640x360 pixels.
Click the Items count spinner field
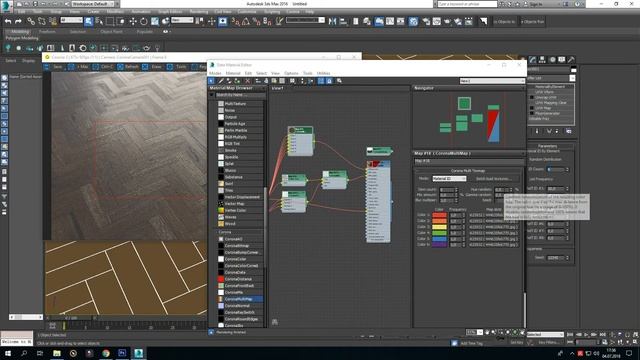pos(447,190)
